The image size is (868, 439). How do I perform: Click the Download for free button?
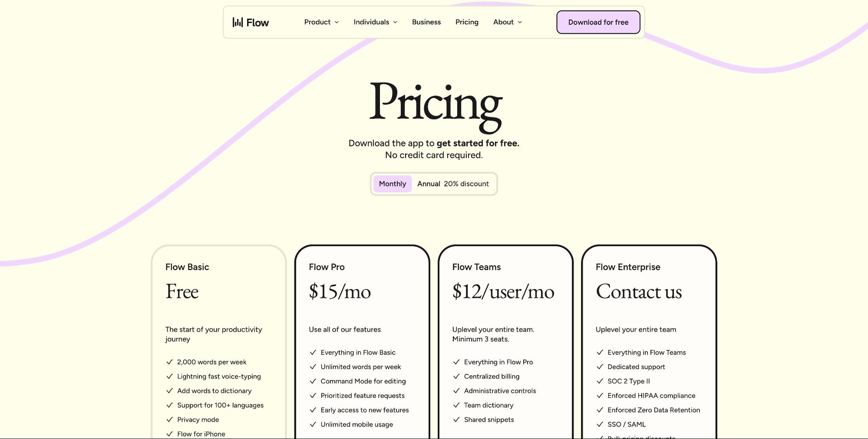598,22
